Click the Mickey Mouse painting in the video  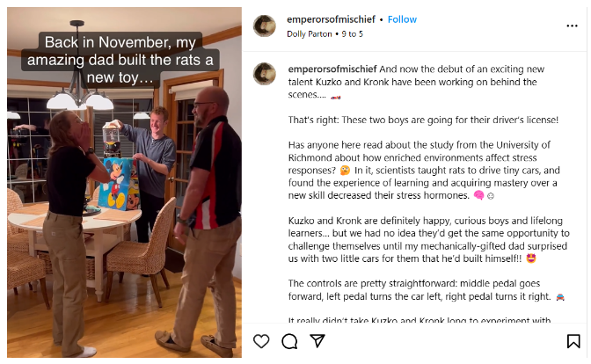click(x=114, y=184)
